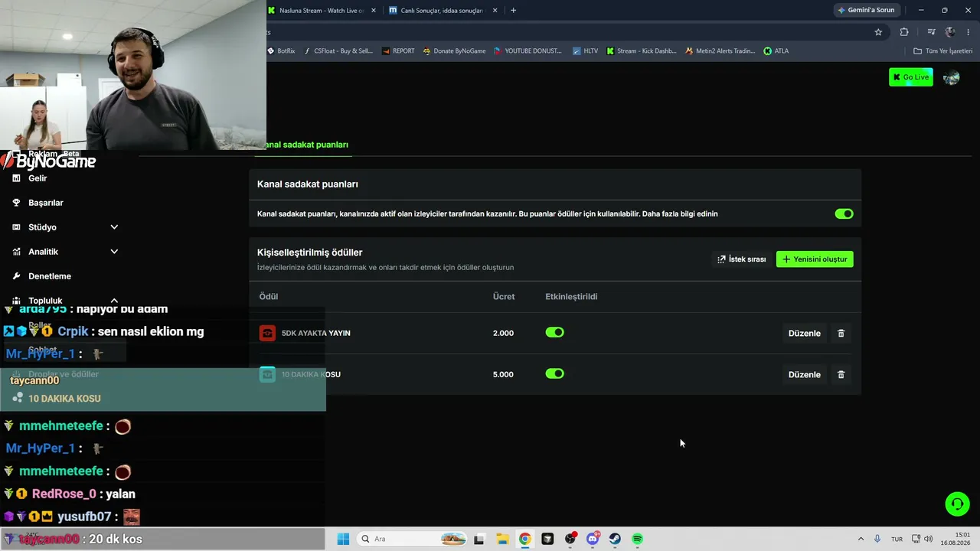Open the YOUTUBE DONUST bookmark

tap(528, 51)
